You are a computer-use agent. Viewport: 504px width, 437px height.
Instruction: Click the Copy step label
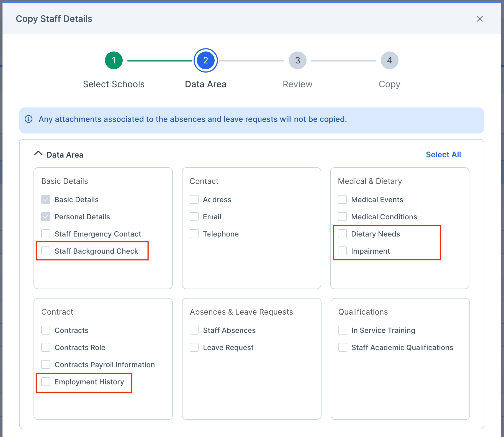(389, 84)
